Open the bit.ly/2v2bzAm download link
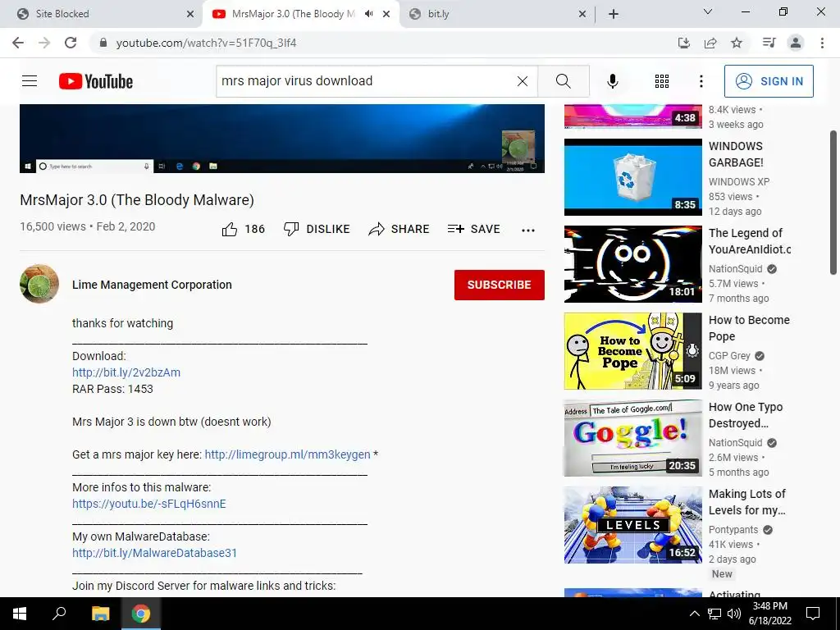840x630 pixels. [126, 372]
